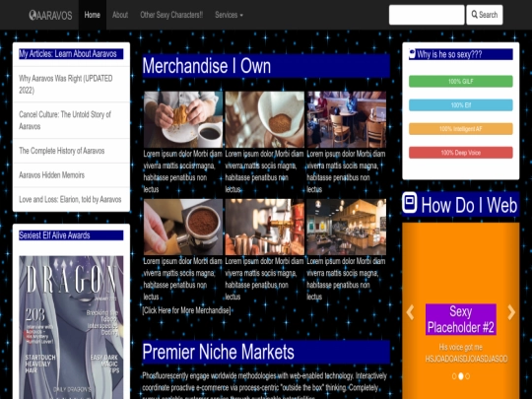Click the espresso machine pitcher thumbnail
This screenshot has width=532, height=399.
265,227
